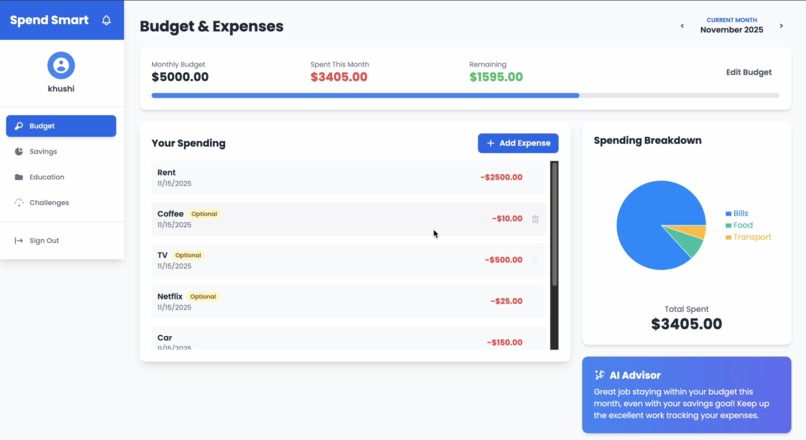Click the -$150.00 Car amount
Viewport: 806px width, 440px height.
coord(504,342)
